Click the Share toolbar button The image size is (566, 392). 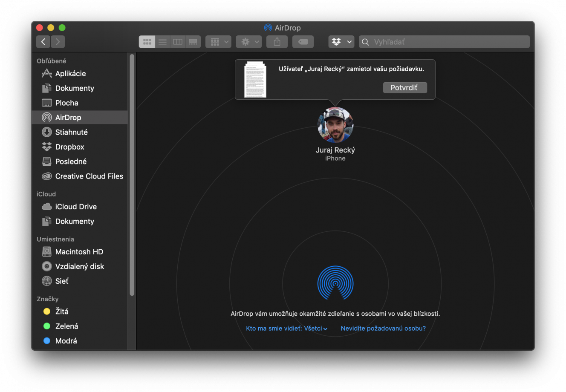coord(277,42)
